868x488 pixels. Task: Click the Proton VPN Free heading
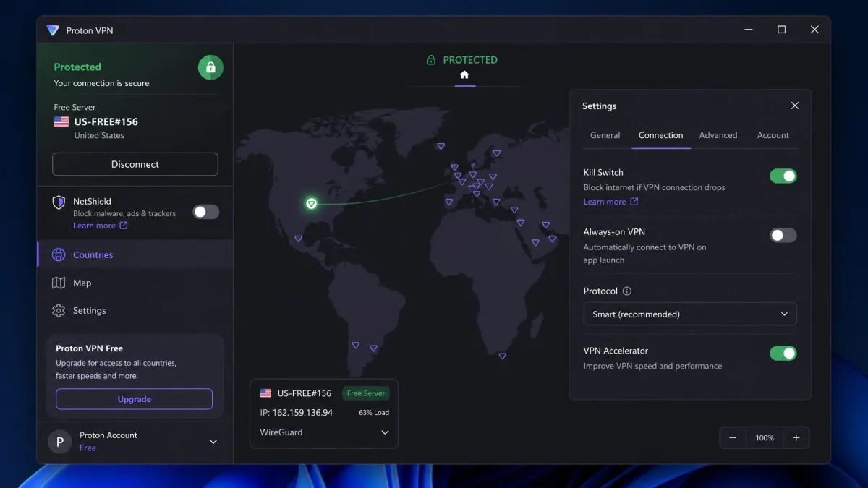click(x=90, y=348)
